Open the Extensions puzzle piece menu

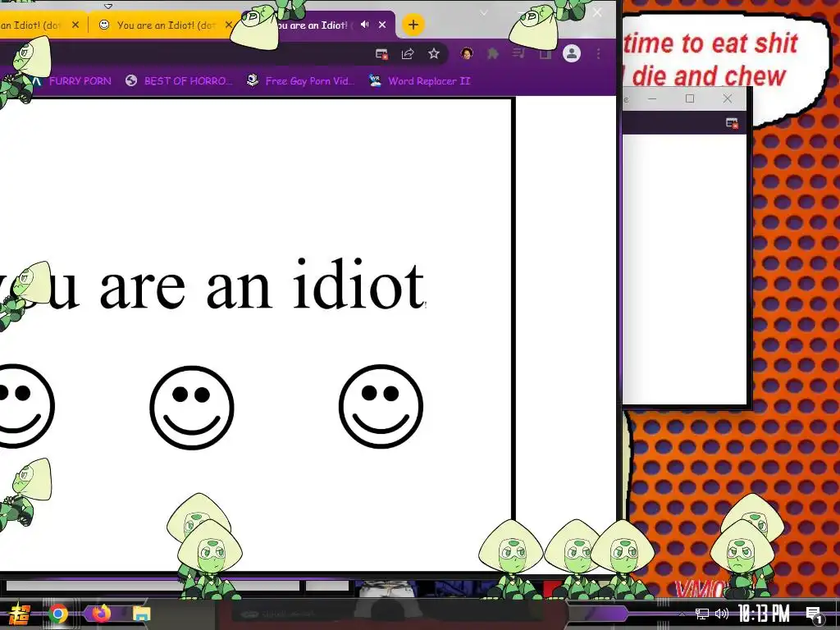(493, 53)
